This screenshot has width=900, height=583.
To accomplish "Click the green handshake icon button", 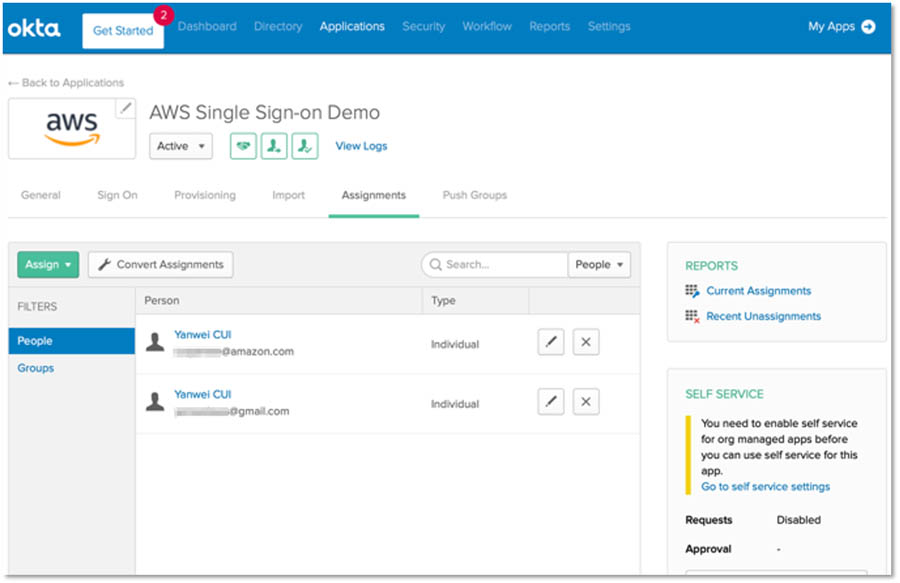I will pos(243,146).
